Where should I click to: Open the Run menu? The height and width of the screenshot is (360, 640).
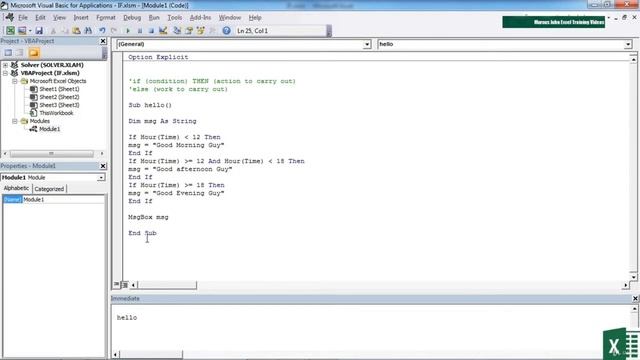pos(154,18)
